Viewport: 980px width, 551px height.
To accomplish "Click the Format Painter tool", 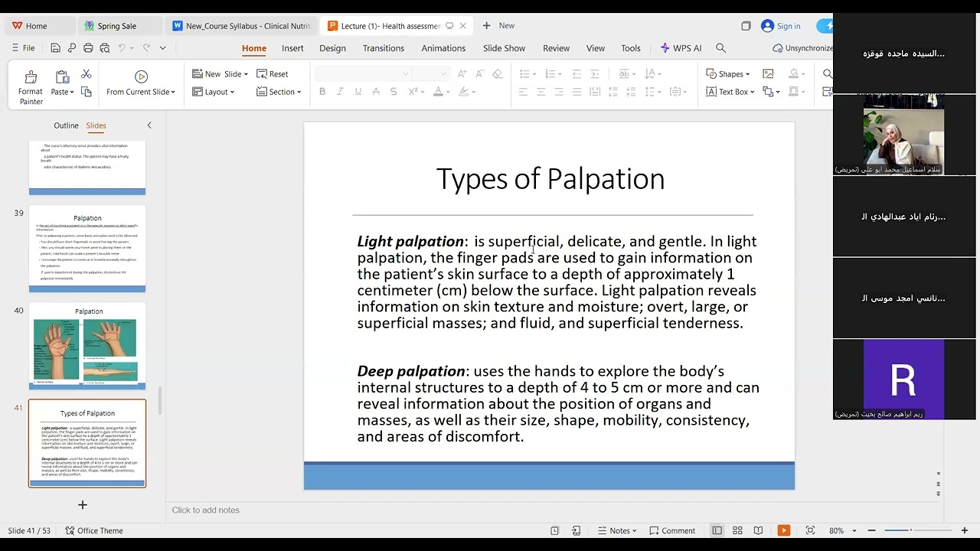I will point(31,87).
